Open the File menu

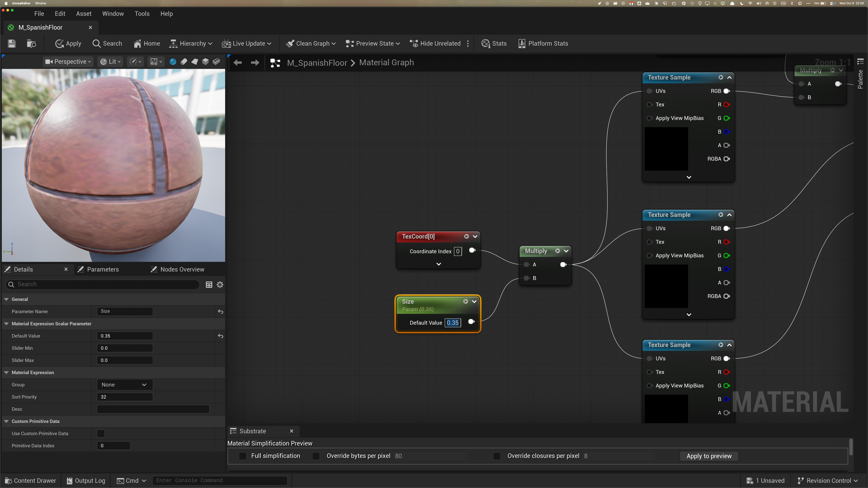pyautogui.click(x=39, y=14)
